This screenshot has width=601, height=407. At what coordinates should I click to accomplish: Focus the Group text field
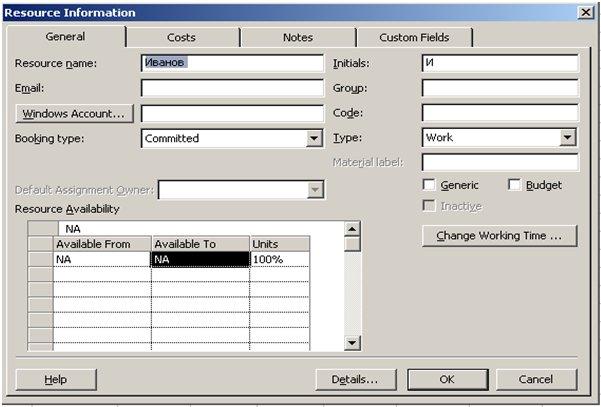pos(500,88)
